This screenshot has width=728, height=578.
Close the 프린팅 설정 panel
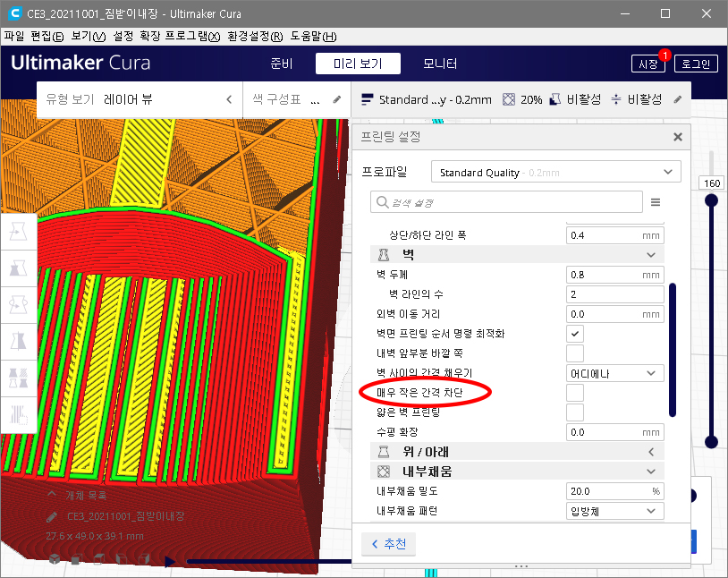point(678,137)
